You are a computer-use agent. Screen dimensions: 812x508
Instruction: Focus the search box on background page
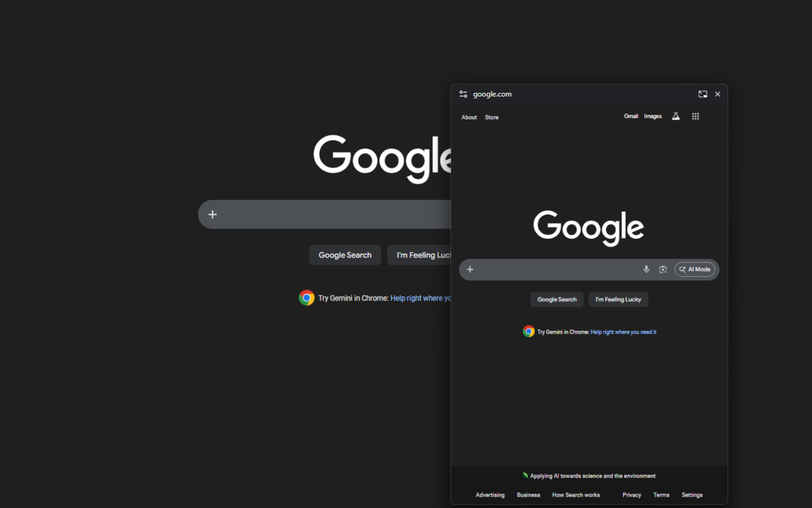pyautogui.click(x=325, y=215)
